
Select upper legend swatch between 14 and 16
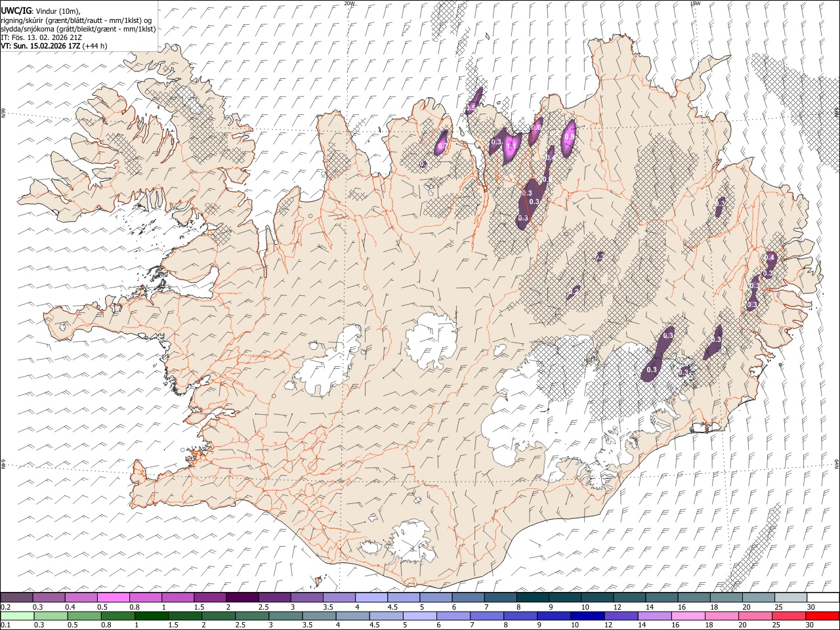(x=661, y=597)
